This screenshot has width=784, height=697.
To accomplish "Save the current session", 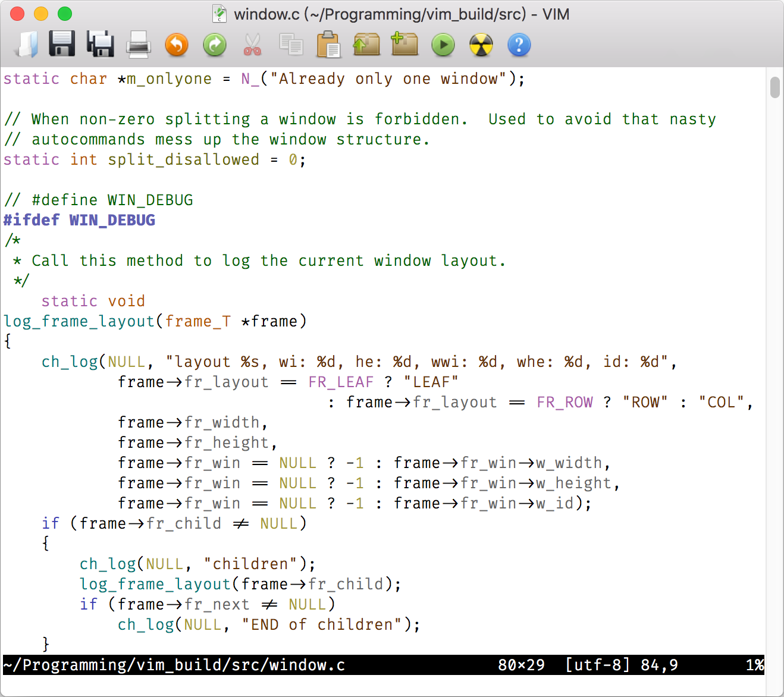I will click(x=404, y=45).
